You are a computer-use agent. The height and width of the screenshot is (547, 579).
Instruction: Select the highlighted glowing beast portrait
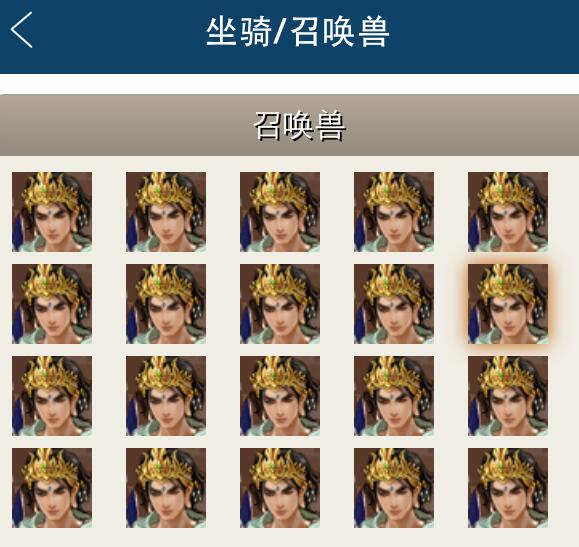(508, 304)
